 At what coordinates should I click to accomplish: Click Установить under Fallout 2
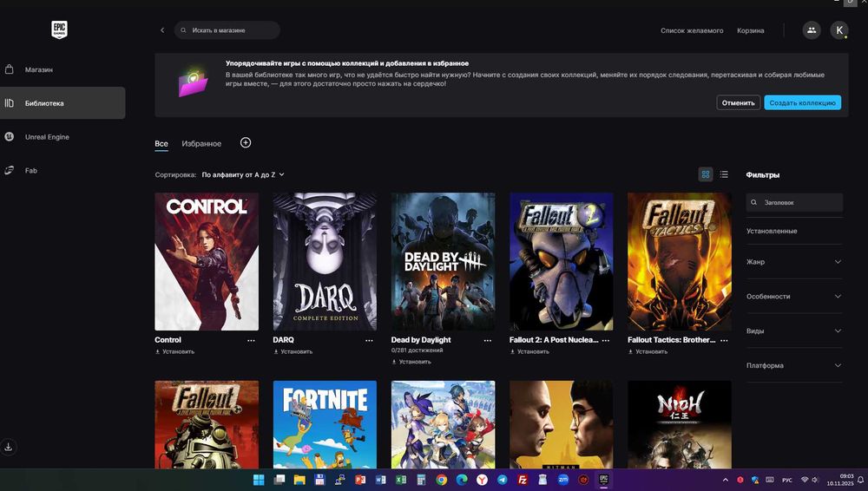[x=529, y=351]
